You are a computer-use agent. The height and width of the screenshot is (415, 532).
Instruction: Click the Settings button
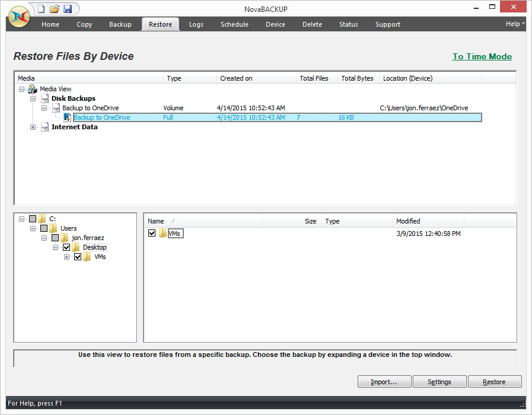click(439, 382)
